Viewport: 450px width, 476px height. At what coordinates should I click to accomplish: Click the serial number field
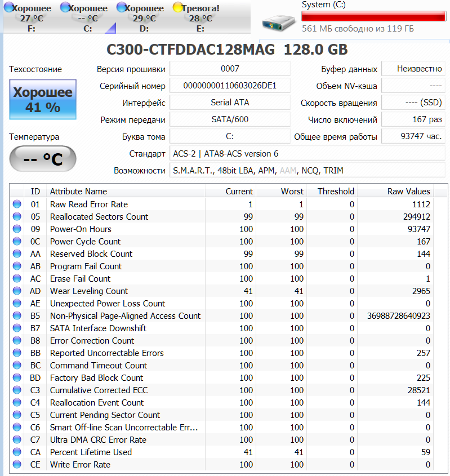[x=230, y=86]
